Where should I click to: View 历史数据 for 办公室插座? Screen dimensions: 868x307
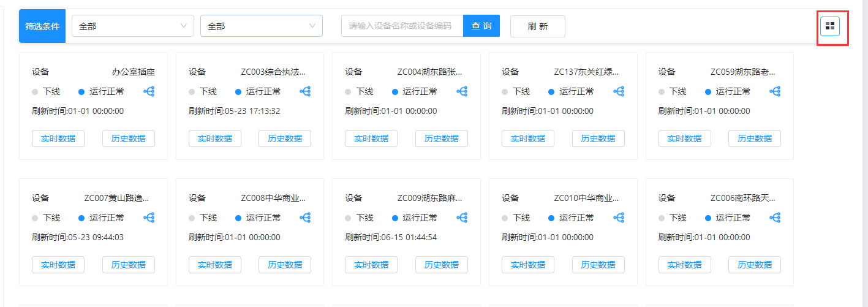(x=129, y=138)
